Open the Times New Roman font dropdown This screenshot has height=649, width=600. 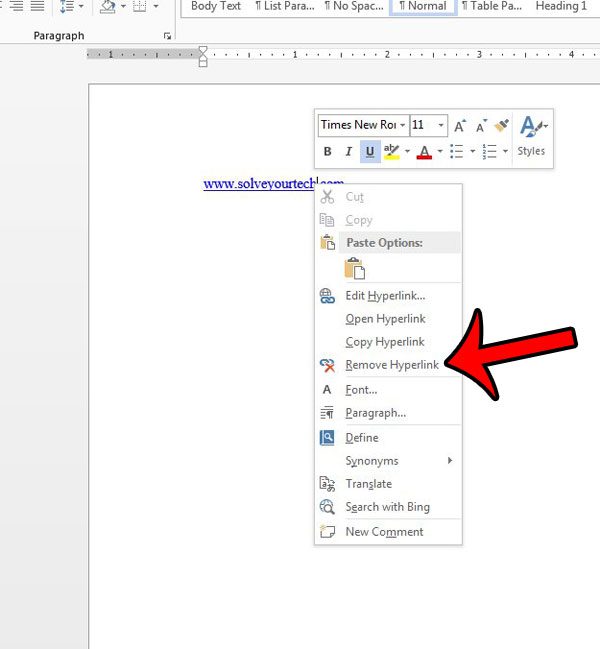pyautogui.click(x=402, y=125)
